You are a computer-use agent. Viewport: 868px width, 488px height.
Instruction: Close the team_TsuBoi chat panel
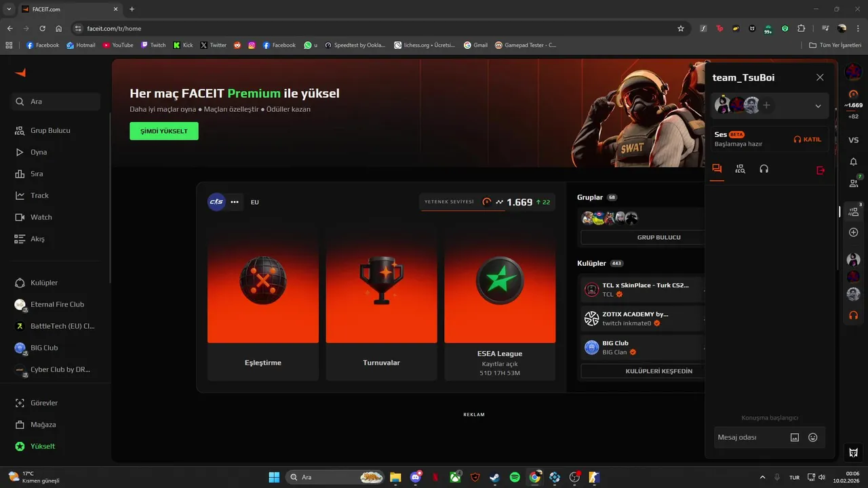click(820, 78)
